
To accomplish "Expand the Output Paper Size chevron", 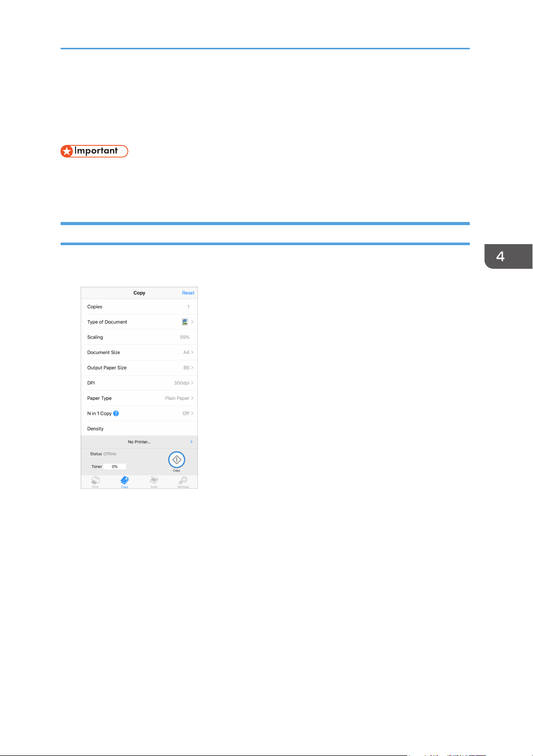I will [x=192, y=367].
